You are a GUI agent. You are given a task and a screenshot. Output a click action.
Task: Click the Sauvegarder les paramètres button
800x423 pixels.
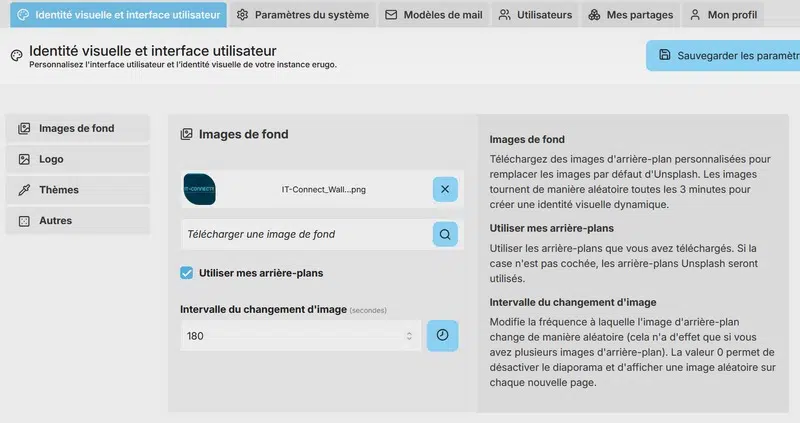722,56
